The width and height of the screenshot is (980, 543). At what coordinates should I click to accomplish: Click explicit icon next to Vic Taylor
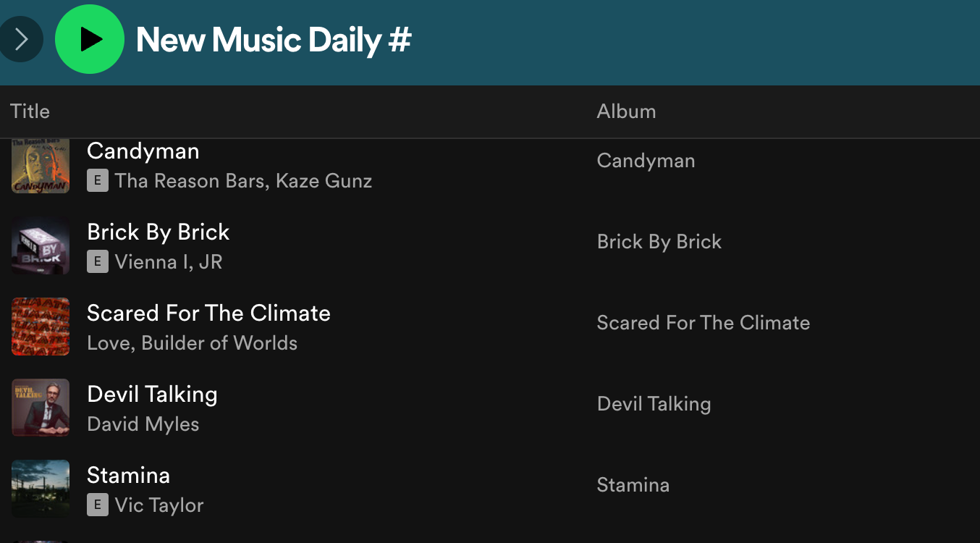click(98, 505)
